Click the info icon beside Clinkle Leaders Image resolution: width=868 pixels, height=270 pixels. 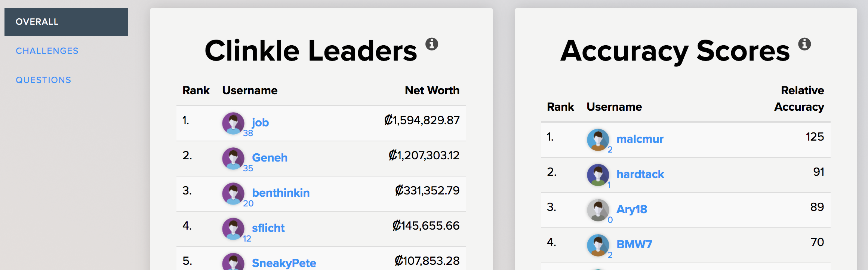point(432,44)
